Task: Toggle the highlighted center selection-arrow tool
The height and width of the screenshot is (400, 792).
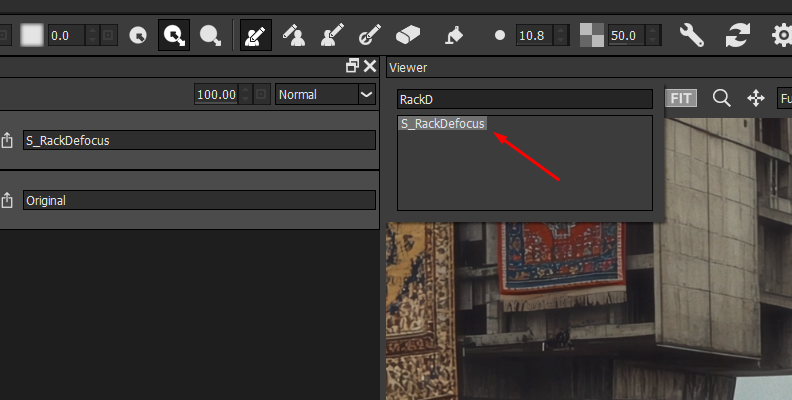Action: click(x=174, y=35)
